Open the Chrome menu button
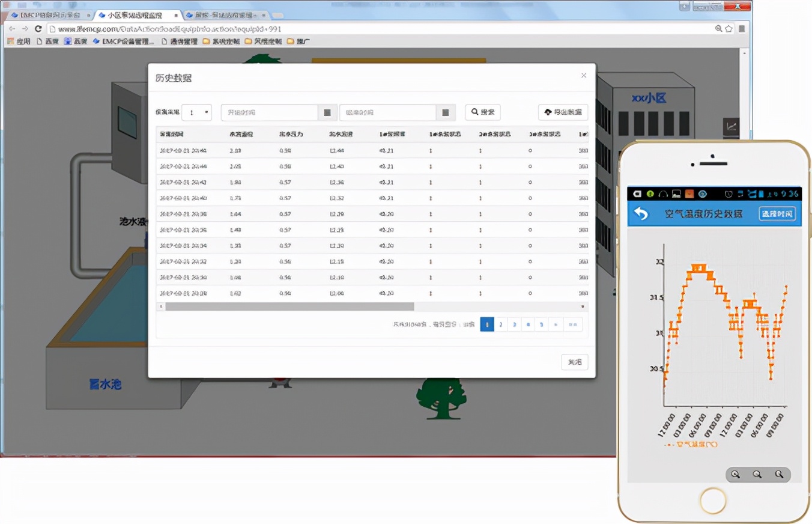Image resolution: width=812 pixels, height=524 pixels. (742, 29)
